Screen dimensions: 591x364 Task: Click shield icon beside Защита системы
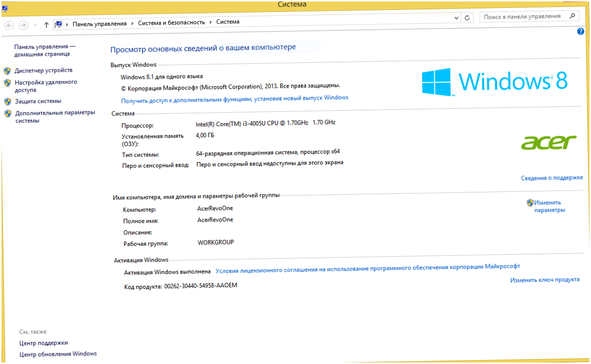(7, 102)
